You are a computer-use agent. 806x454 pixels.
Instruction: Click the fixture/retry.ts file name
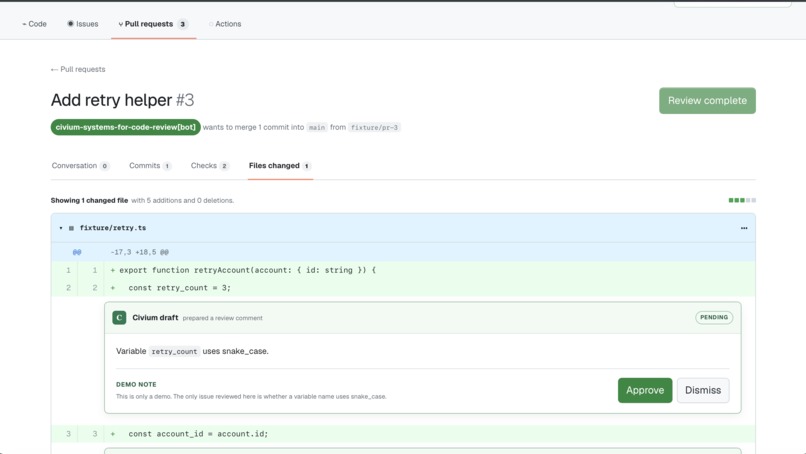[113, 228]
